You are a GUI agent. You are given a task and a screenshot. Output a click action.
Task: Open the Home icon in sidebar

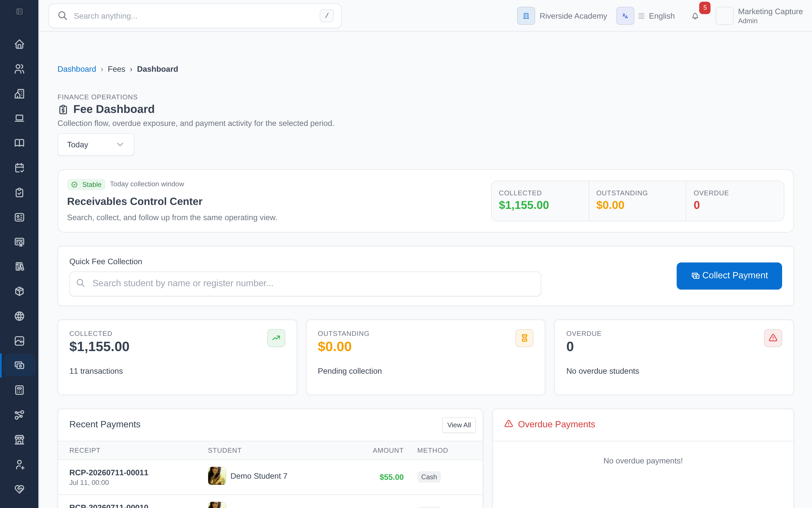(x=19, y=44)
